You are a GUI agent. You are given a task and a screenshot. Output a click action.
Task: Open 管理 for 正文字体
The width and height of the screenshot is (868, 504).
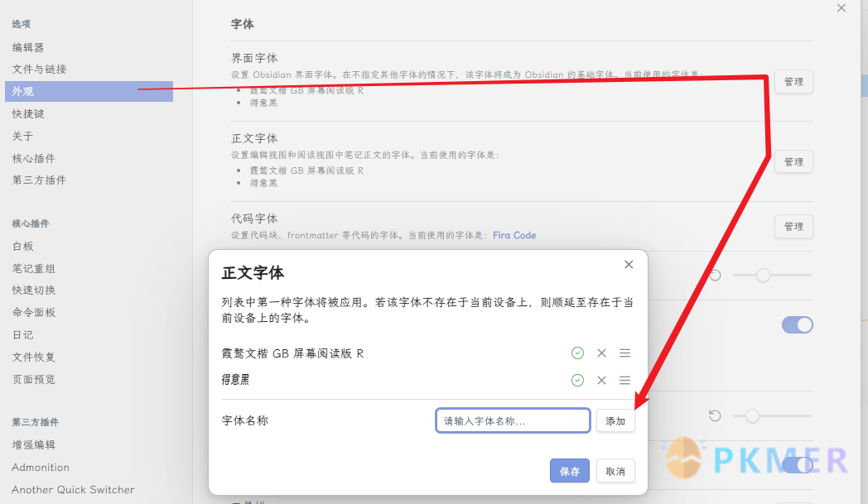click(x=793, y=162)
